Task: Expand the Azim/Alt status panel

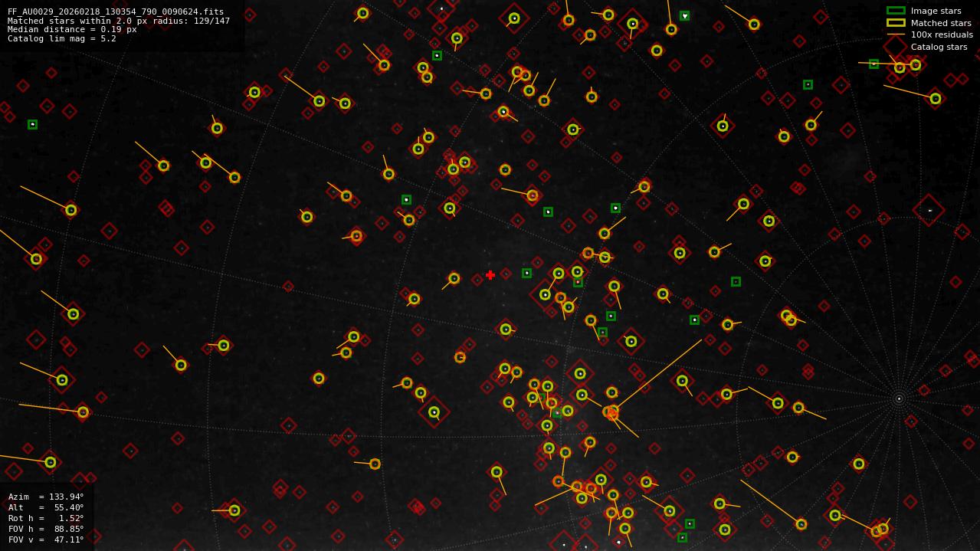Action: (46, 517)
